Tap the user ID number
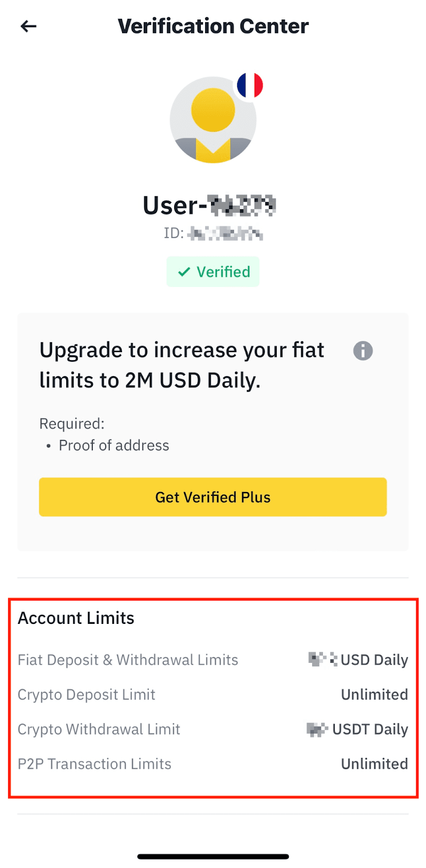The width and height of the screenshot is (426, 868). [x=225, y=234]
